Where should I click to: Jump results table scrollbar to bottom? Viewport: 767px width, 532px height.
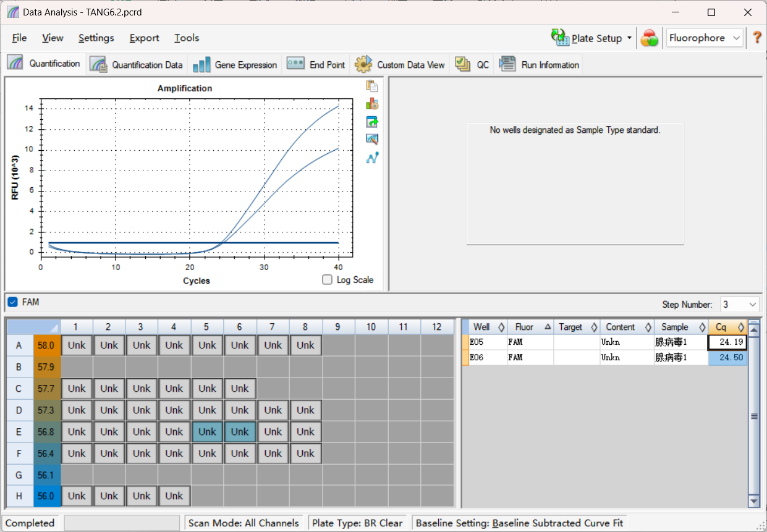coord(753,500)
